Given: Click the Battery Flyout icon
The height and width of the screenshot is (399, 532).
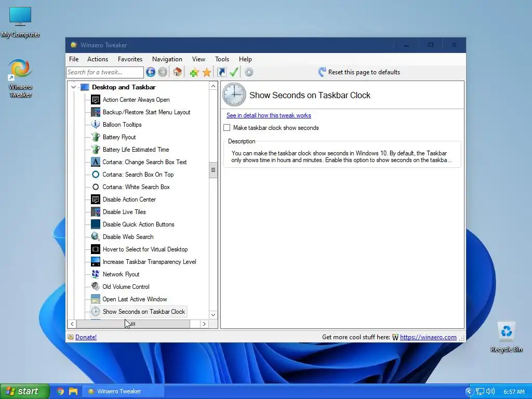Looking at the screenshot, I should [x=96, y=137].
